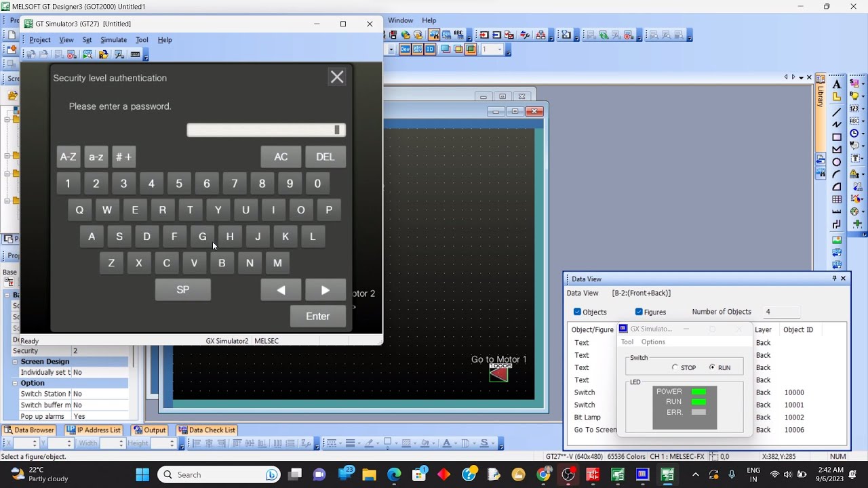Click the Windows taskbar Search box
The height and width of the screenshot is (488, 868).
(220, 474)
